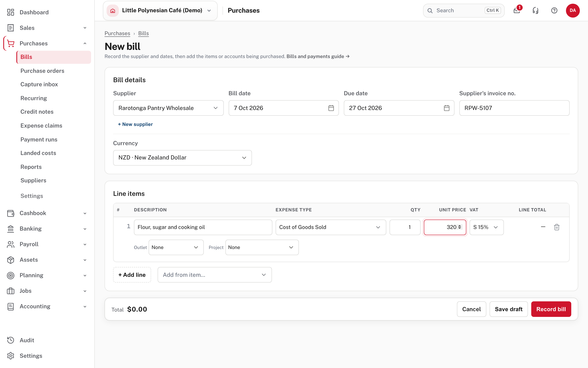Open the Bills and payments guide link
588x368 pixels.
pos(318,56)
